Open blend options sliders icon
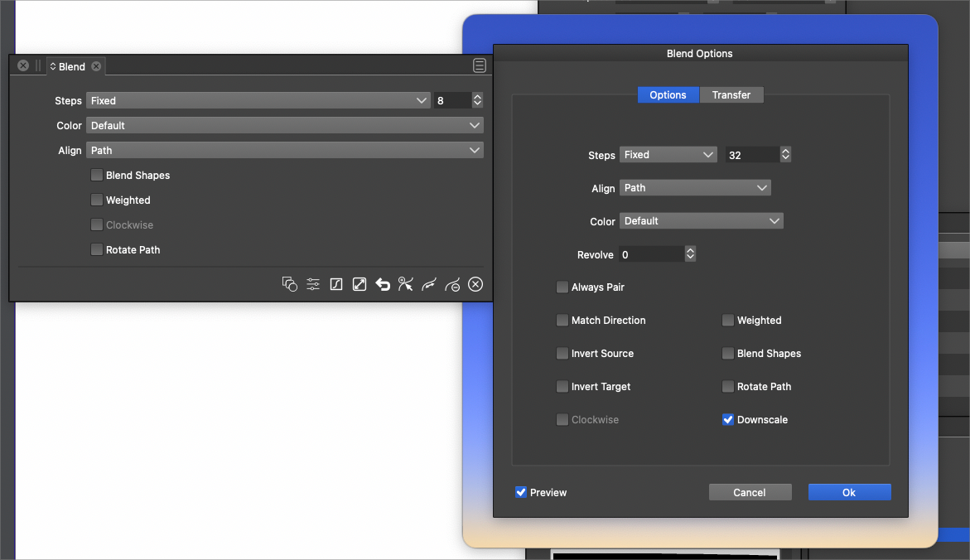Screen dimensions: 970x560 [313, 284]
